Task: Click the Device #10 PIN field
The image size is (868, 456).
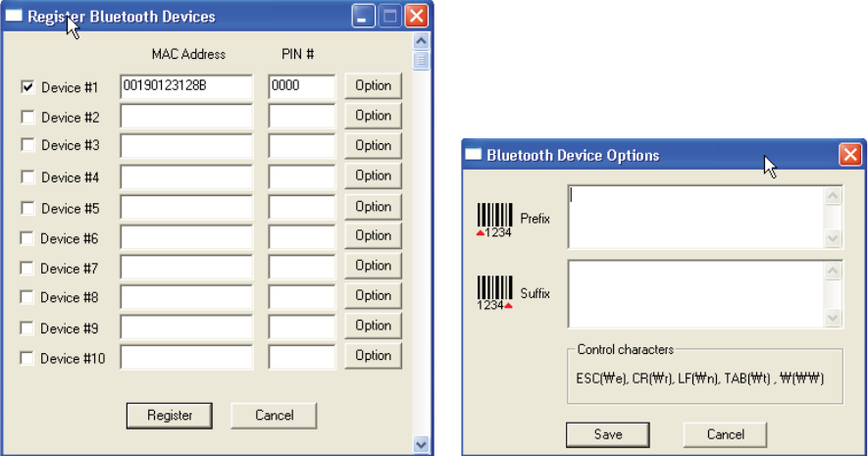Action: coord(302,357)
